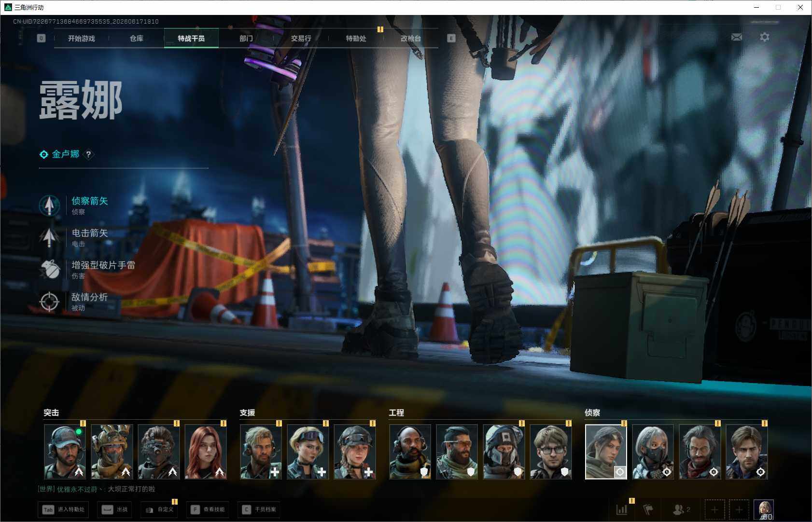
Task: Select the masked helmet 工程 operator
Action: pyautogui.click(x=504, y=452)
